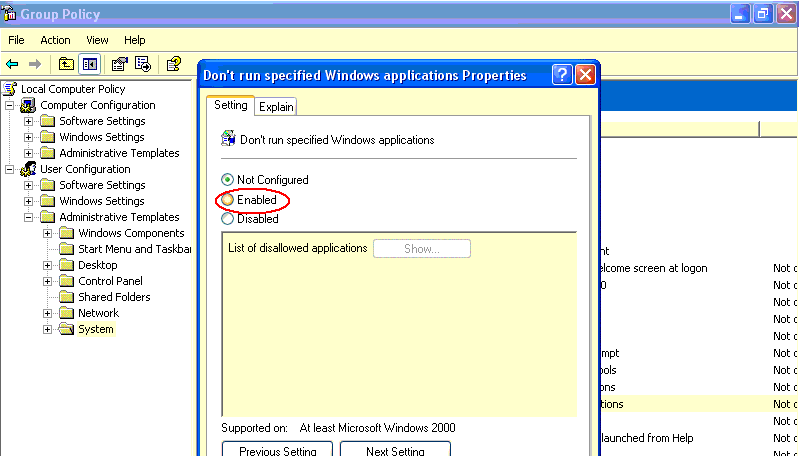Screen dimensions: 801x456
Task: Click the Help toolbar icon
Action: (x=174, y=64)
